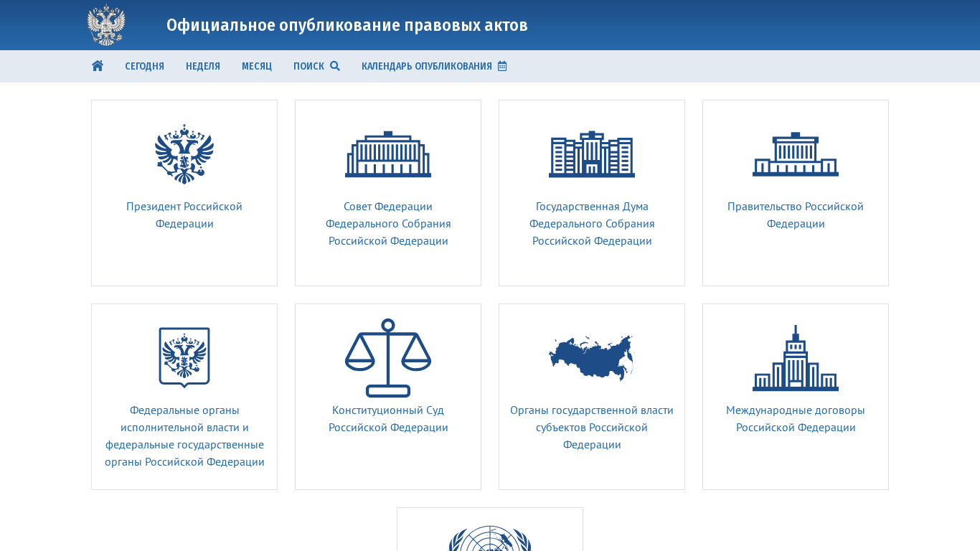Image resolution: width=980 pixels, height=551 pixels.
Task: Click the Государственная Дума building icon
Action: pos(592,154)
